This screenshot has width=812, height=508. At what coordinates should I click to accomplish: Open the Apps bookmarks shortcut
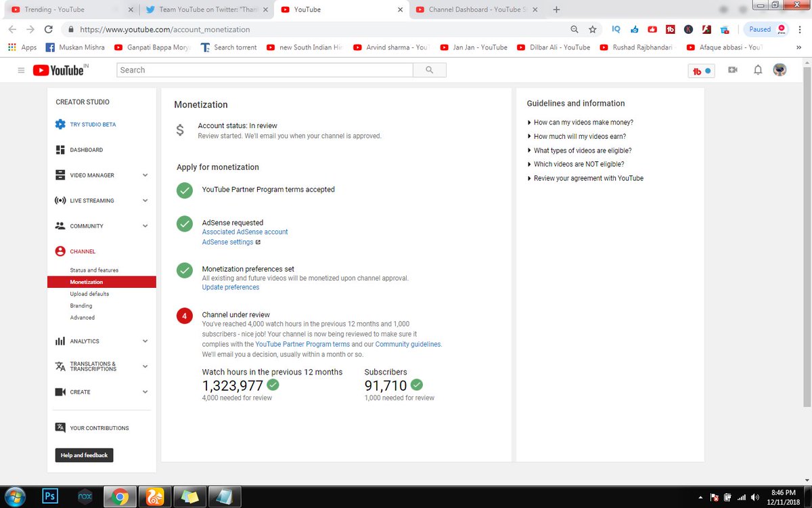pyautogui.click(x=22, y=47)
